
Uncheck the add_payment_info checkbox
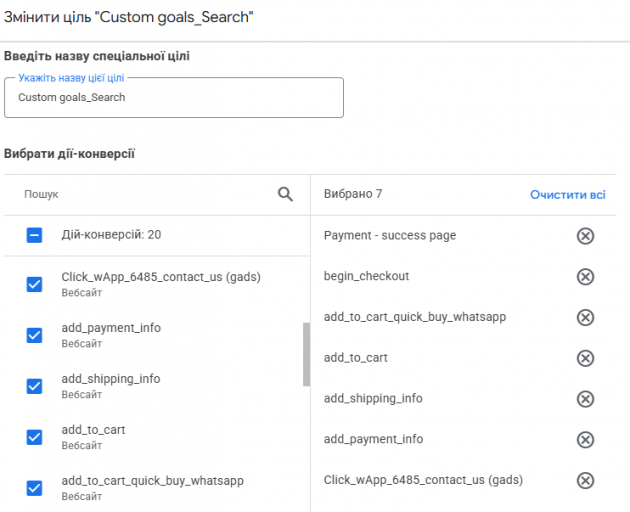pyautogui.click(x=35, y=335)
